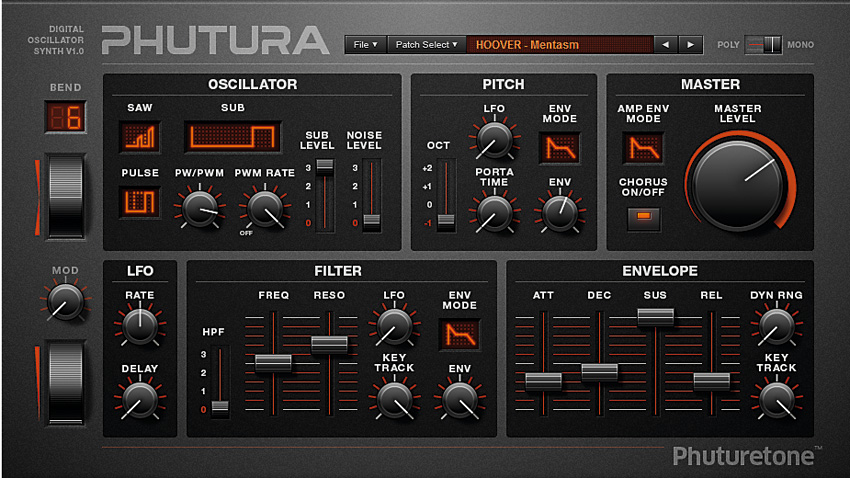Toggle the SUB oscillator waveform display
The width and height of the screenshot is (850, 478).
(233, 136)
